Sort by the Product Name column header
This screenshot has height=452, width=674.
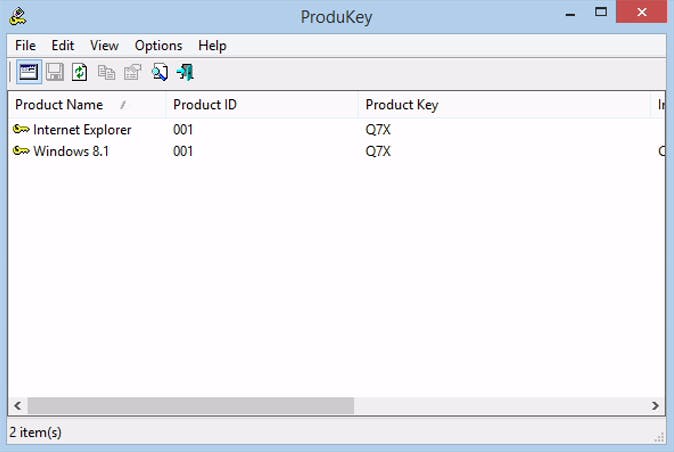coord(87,105)
